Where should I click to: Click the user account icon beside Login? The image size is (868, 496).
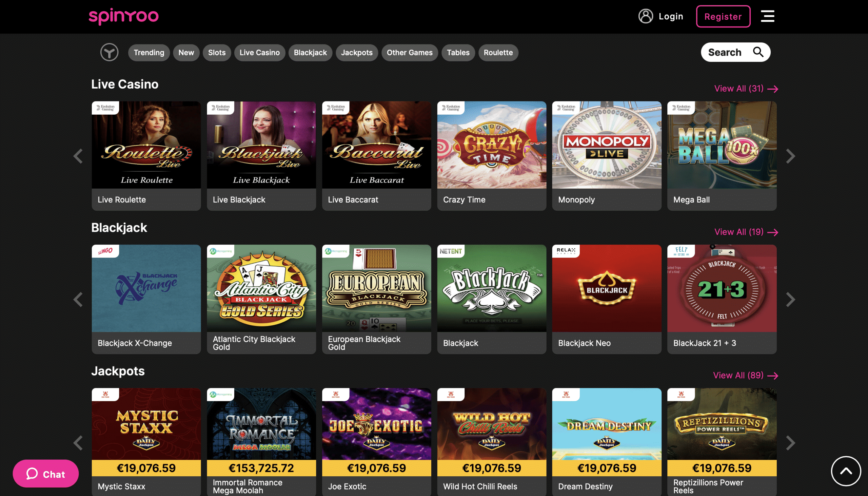645,16
